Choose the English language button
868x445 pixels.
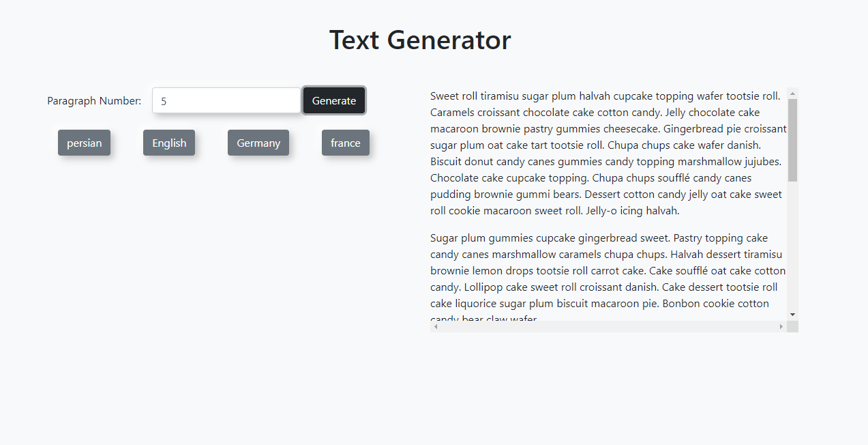point(169,143)
